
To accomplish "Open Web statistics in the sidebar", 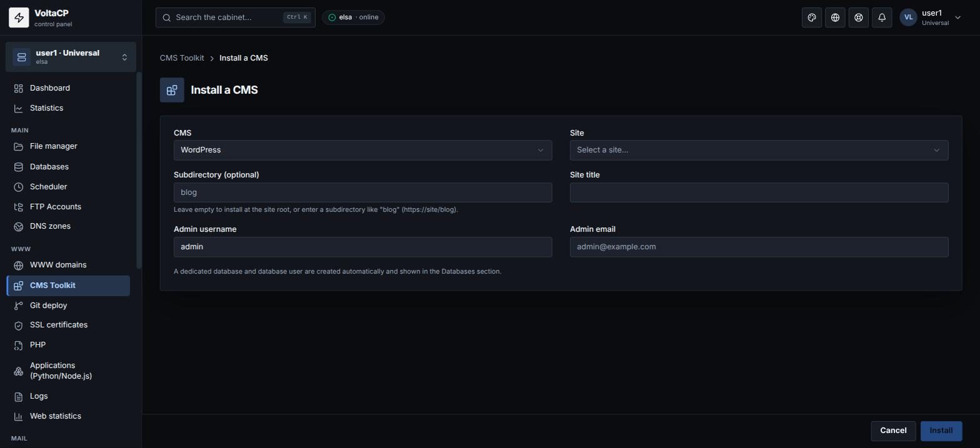I will (x=68, y=416).
